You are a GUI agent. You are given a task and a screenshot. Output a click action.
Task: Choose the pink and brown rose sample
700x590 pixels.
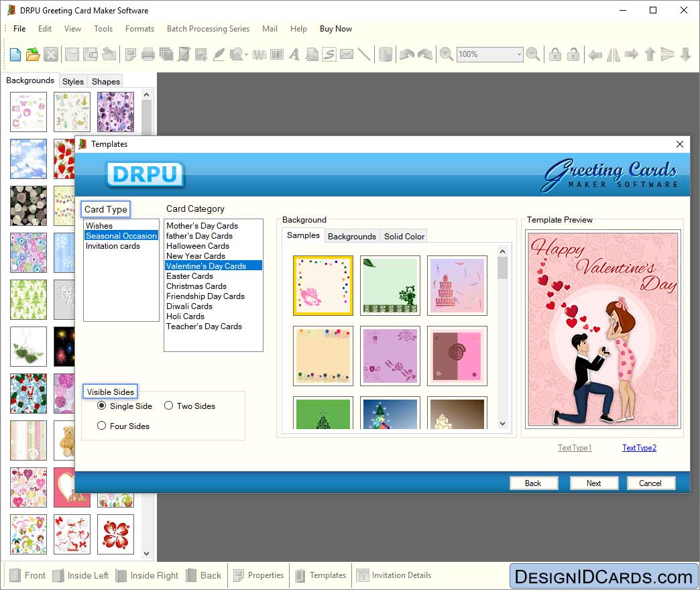tap(457, 356)
